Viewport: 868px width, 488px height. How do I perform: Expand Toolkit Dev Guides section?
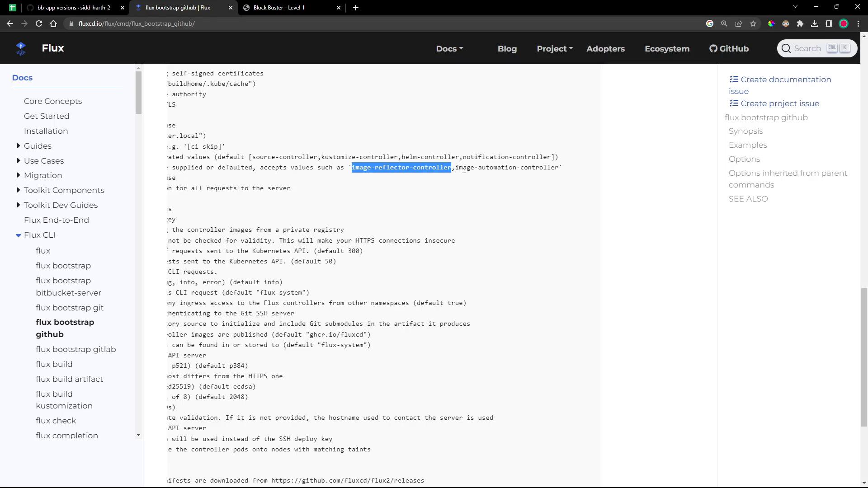coord(18,205)
